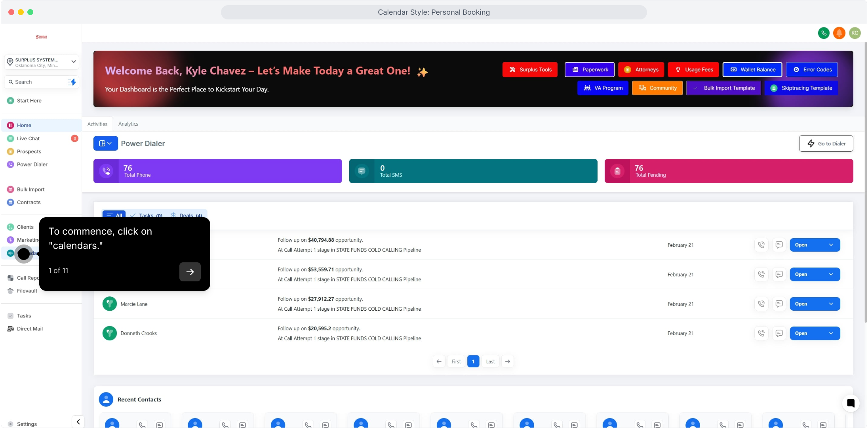
Task: Click the tour next arrow button
Action: (190, 272)
